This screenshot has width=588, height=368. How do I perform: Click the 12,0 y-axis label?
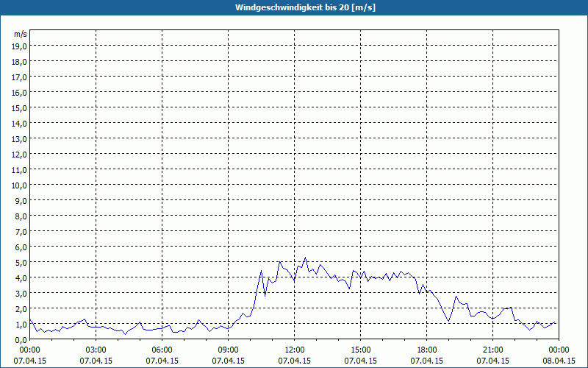[x=20, y=155]
